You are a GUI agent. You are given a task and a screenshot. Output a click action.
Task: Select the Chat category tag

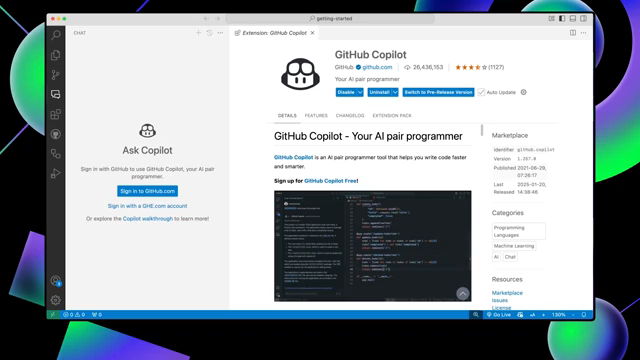pyautogui.click(x=510, y=257)
